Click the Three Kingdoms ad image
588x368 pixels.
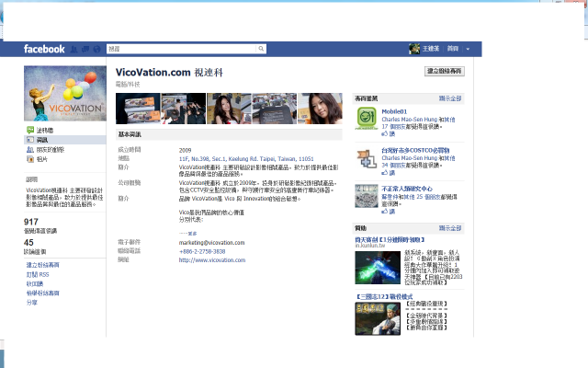378,319
